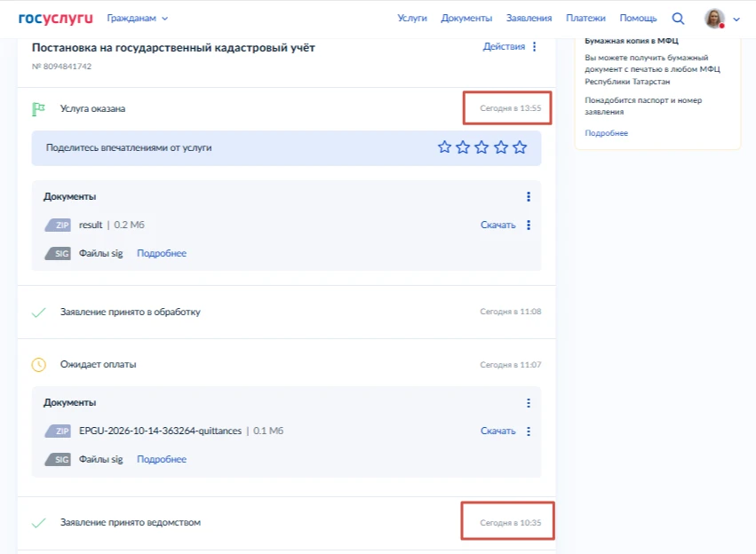Open the Документы menu item
This screenshot has width=756, height=554.
(466, 18)
